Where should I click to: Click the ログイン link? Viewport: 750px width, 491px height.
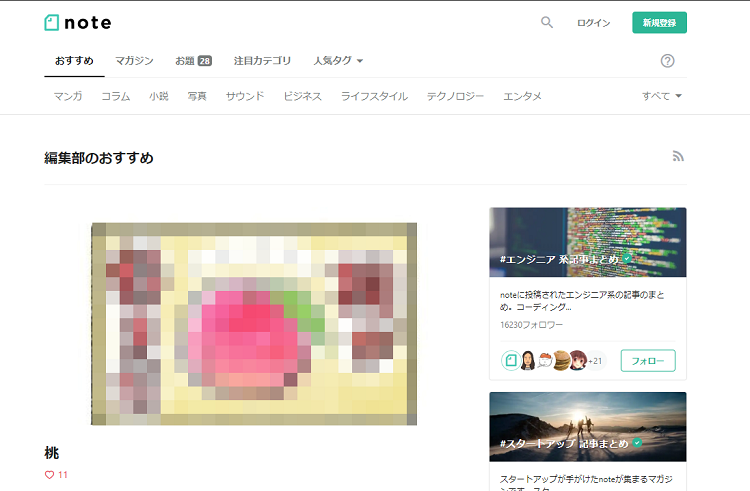click(593, 23)
